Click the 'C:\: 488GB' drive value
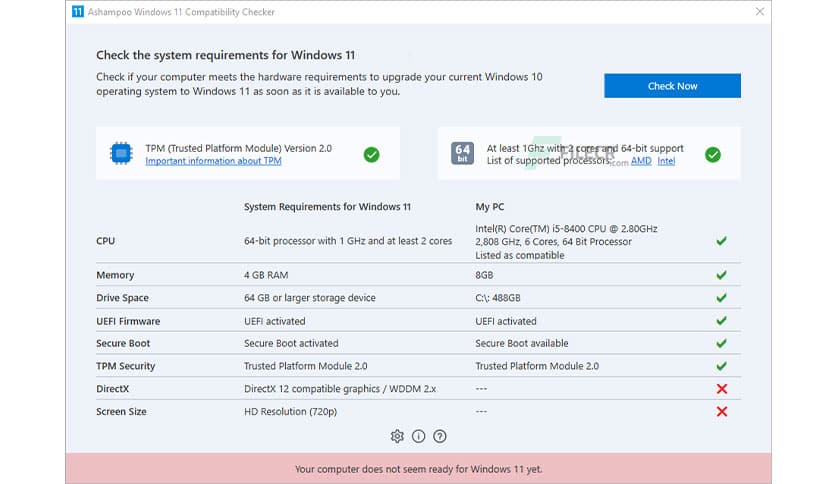Viewport: 836px width, 484px height. coord(498,298)
